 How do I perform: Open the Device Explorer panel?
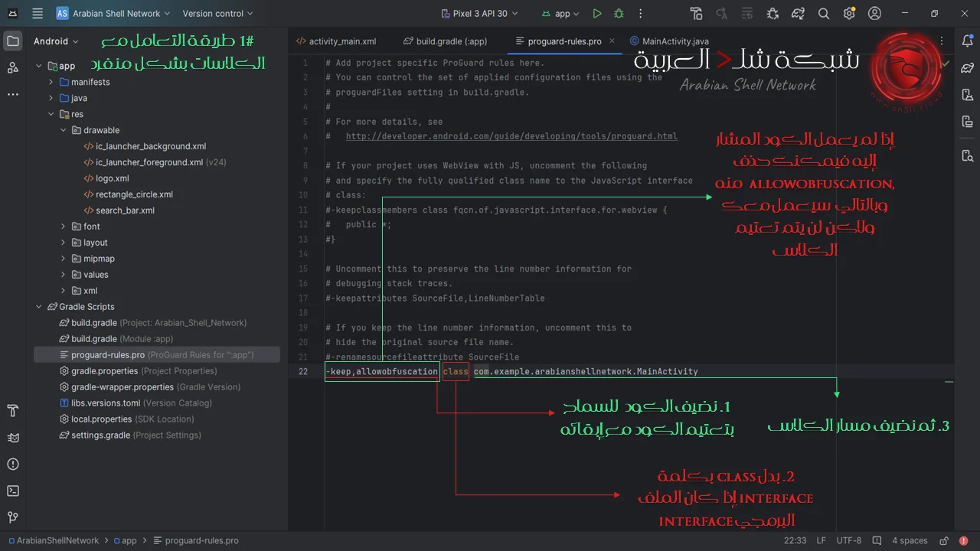tap(967, 156)
